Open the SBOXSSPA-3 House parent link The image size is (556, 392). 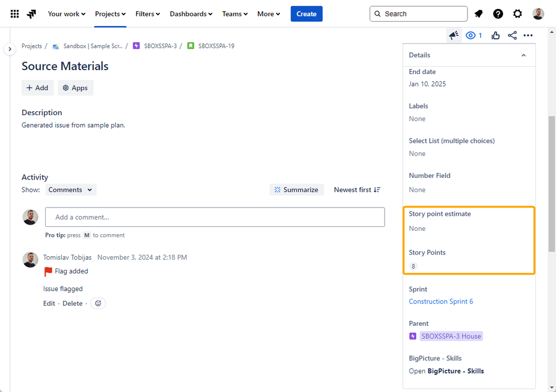coord(451,336)
